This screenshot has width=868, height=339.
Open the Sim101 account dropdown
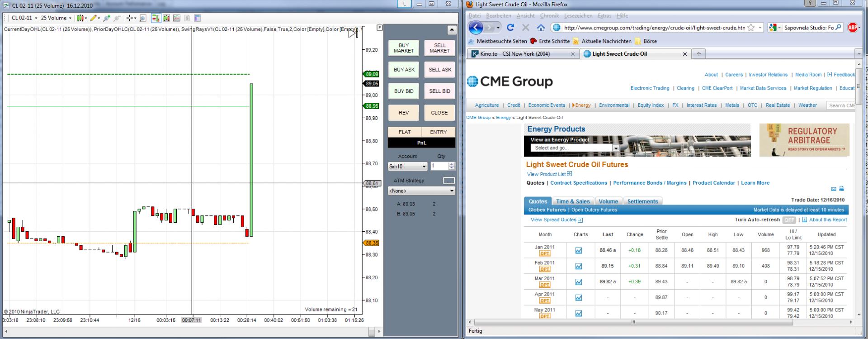pyautogui.click(x=407, y=167)
